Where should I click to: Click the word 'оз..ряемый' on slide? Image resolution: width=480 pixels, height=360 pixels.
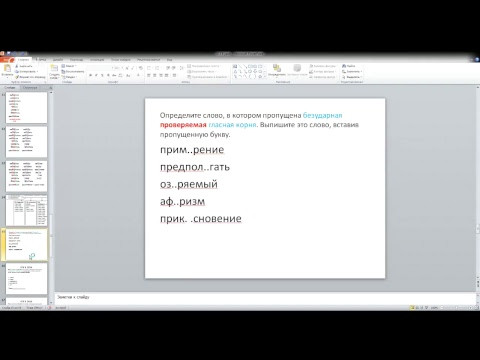point(189,184)
